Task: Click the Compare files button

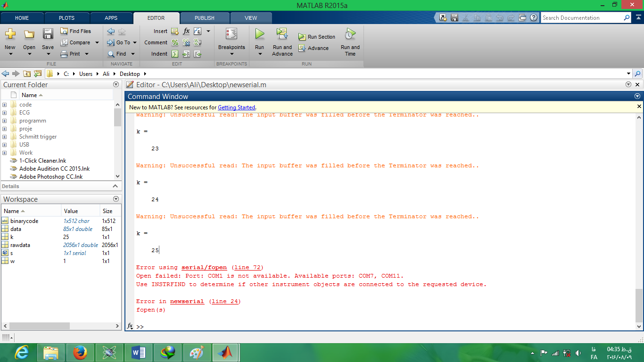Action: pos(75,42)
